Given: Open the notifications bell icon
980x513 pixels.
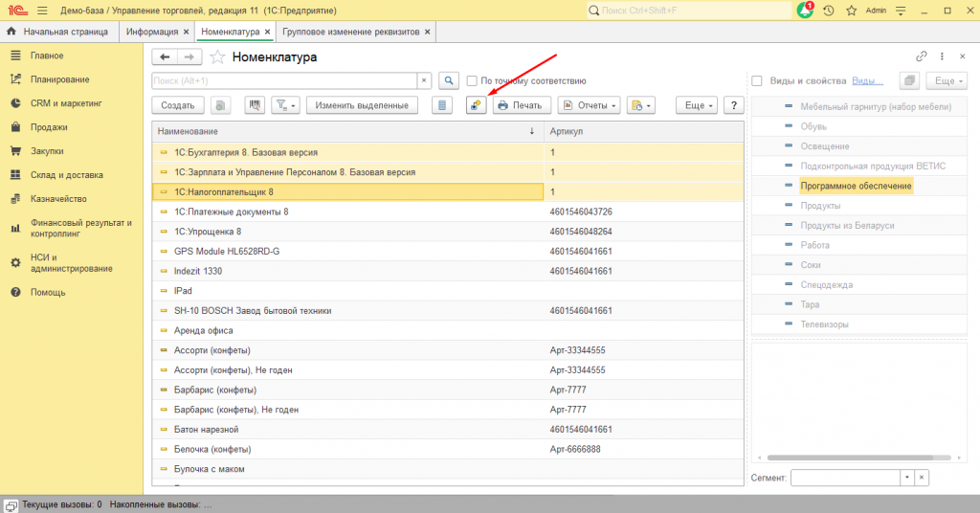Looking at the screenshot, I should [805, 11].
